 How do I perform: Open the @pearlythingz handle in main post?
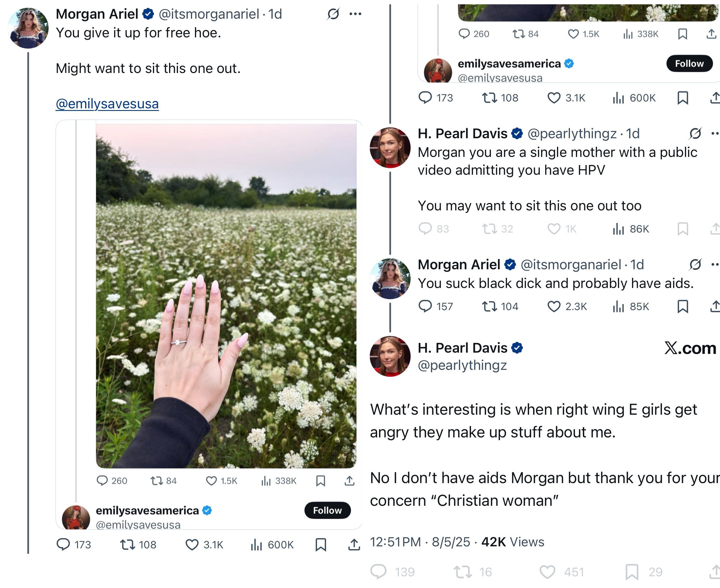(462, 365)
